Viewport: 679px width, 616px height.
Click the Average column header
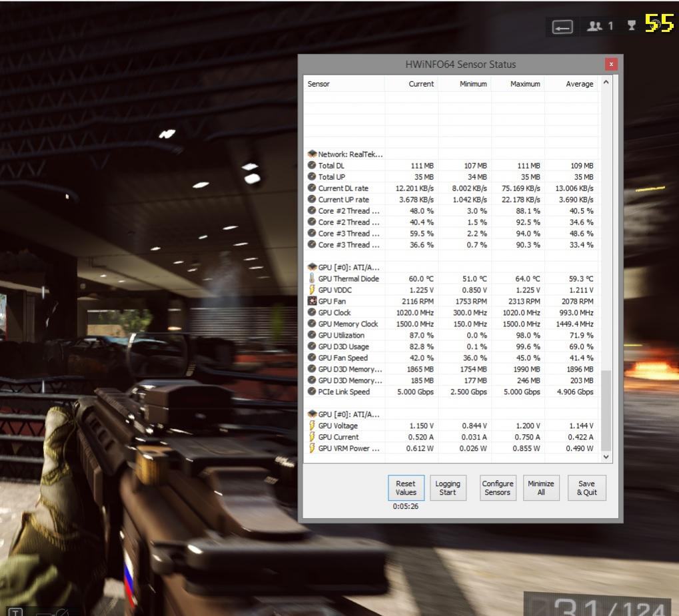(x=571, y=83)
